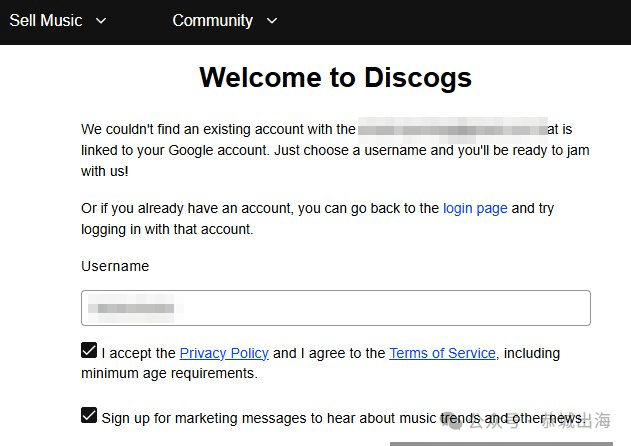Open the Sell Music menu

pos(46,21)
